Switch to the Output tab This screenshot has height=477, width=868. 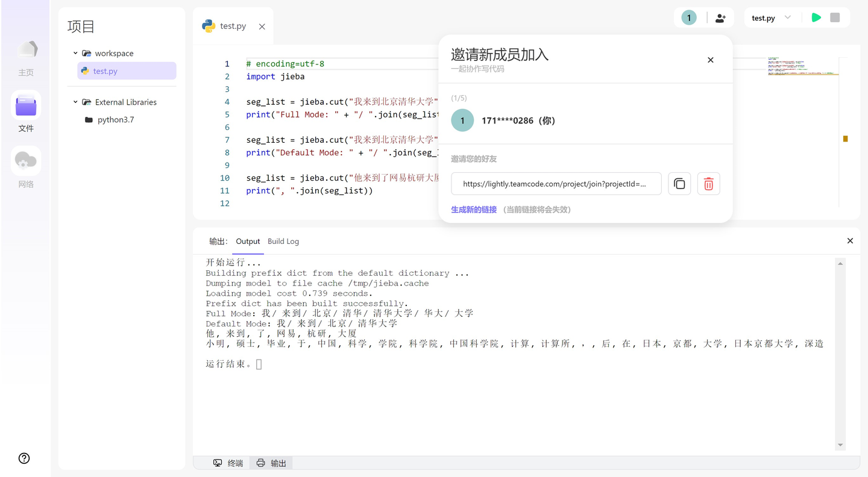(248, 241)
